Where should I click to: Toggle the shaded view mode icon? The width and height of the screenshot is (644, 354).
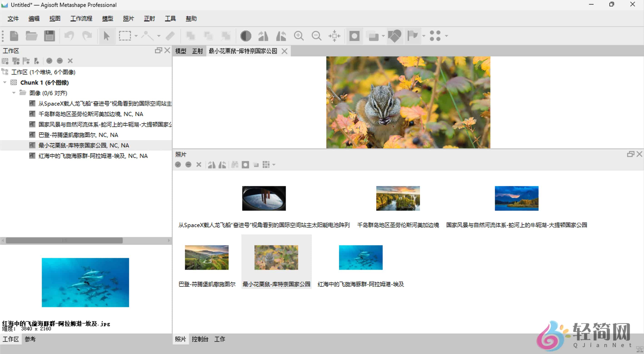coord(354,36)
